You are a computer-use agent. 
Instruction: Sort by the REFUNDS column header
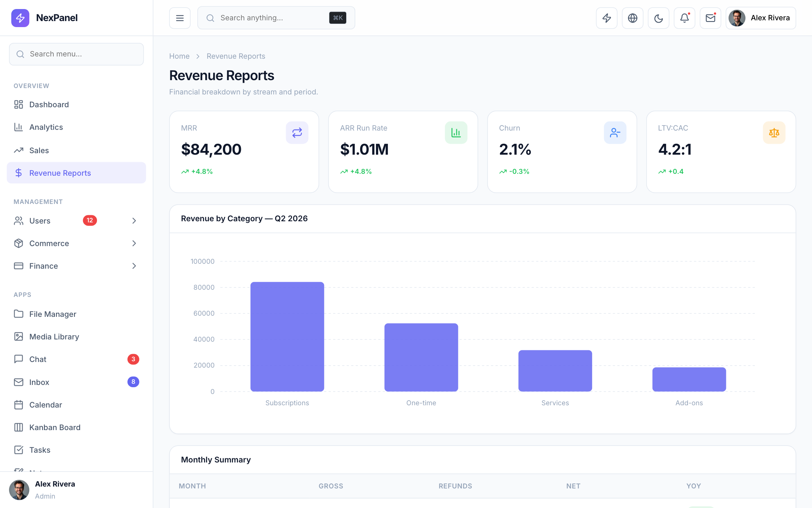(x=455, y=486)
